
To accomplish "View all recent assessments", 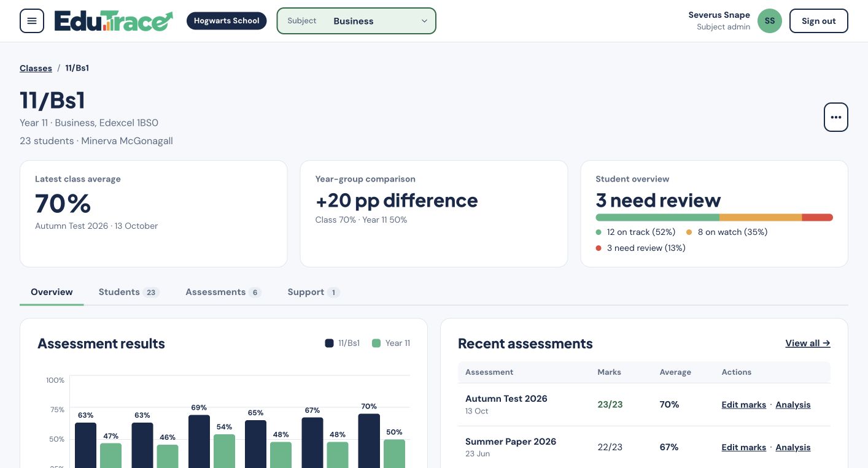I will (807, 343).
